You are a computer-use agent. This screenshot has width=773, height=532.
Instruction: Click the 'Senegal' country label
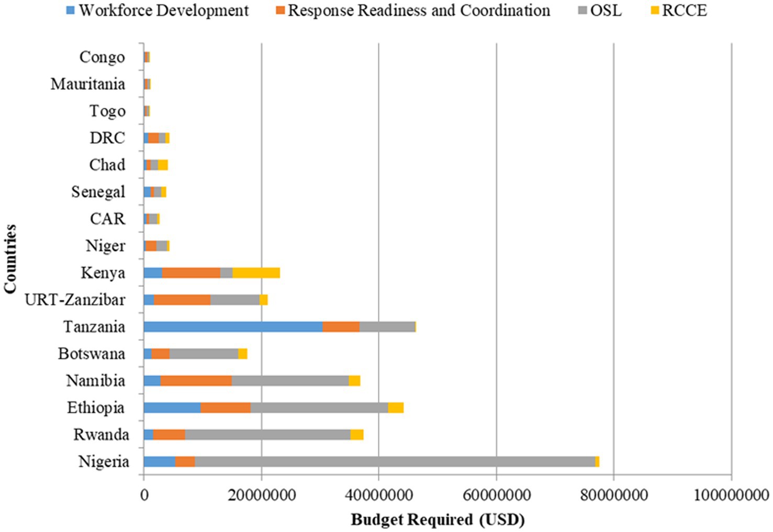tap(98, 192)
